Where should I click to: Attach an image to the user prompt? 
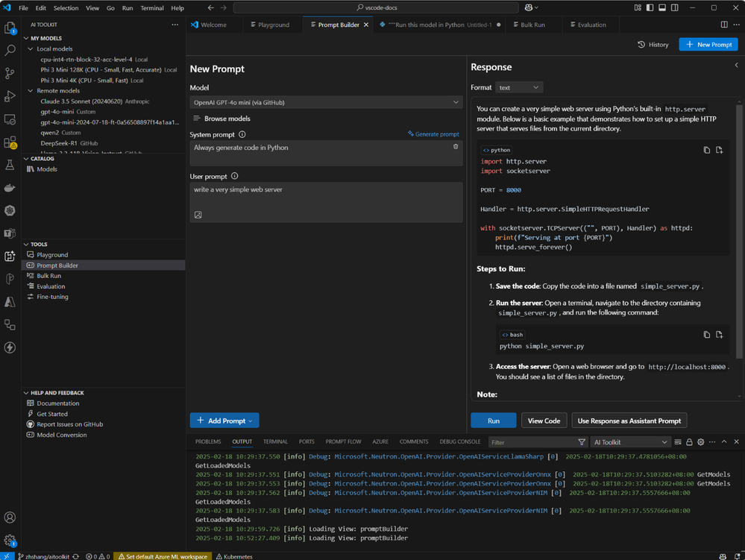pos(198,215)
